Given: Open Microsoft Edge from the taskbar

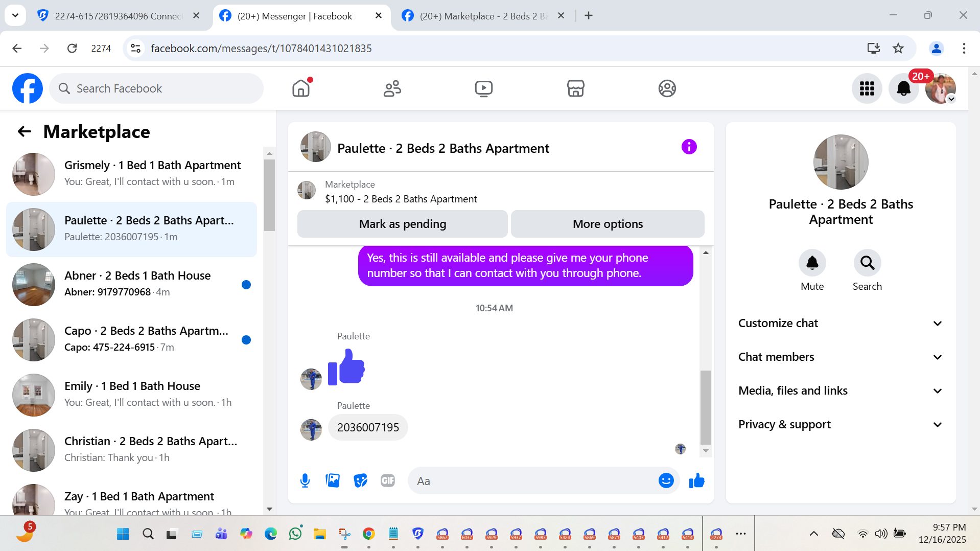Looking at the screenshot, I should pyautogui.click(x=271, y=534).
